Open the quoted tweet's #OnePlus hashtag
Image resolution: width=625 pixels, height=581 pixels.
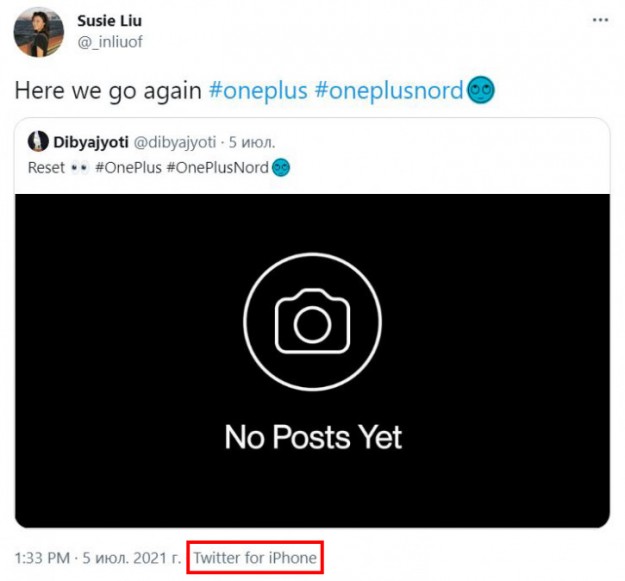tap(129, 168)
